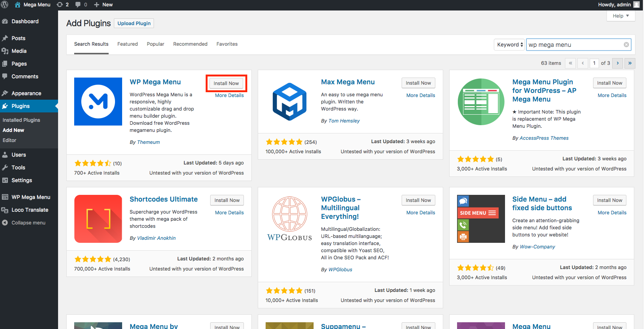This screenshot has width=644, height=329.
Task: Click the Loco Translate icon
Action: [5, 210]
